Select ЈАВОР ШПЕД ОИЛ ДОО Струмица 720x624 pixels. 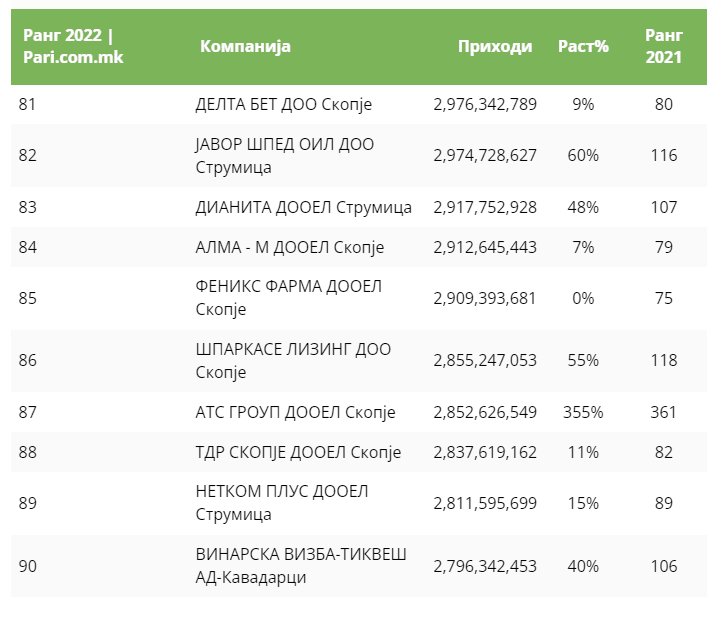[285, 155]
